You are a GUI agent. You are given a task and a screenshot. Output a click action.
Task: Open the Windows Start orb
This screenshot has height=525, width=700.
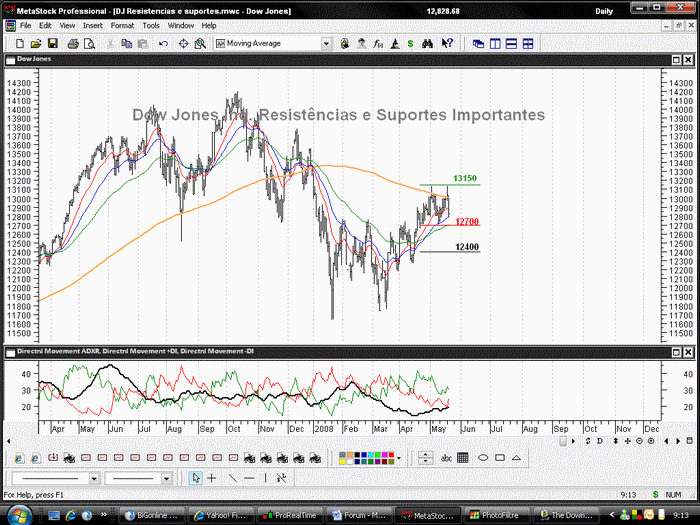(x=19, y=515)
